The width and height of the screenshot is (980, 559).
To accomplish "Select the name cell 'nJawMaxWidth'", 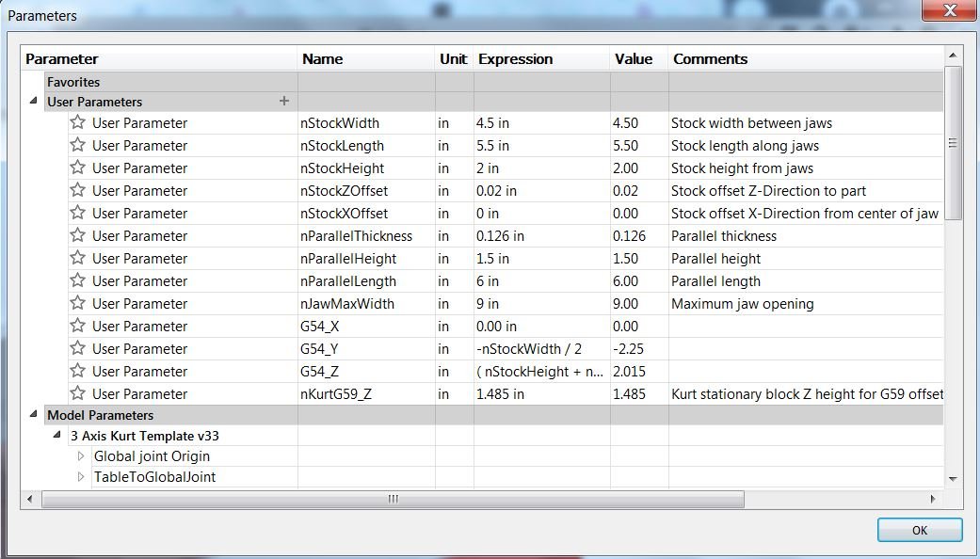I will click(x=365, y=304).
